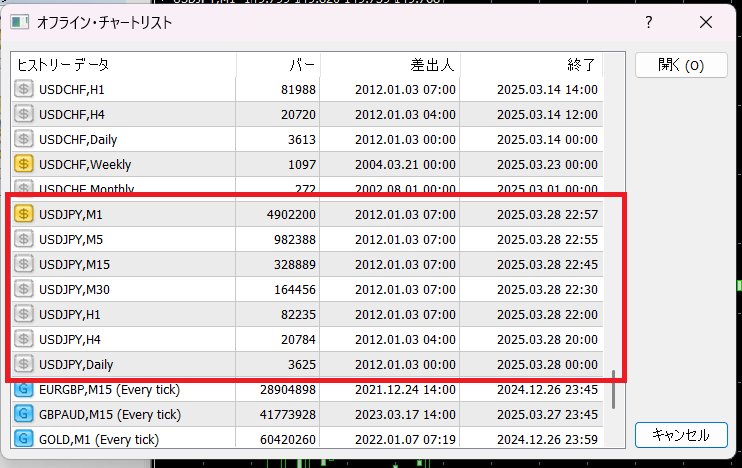Viewport: 742px width, 468px height.
Task: Click bar count 3625
Action: 302,365
